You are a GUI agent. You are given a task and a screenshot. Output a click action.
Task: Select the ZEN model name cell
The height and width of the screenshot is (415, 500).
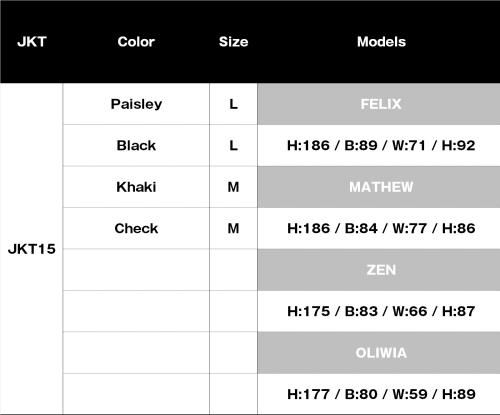379,270
